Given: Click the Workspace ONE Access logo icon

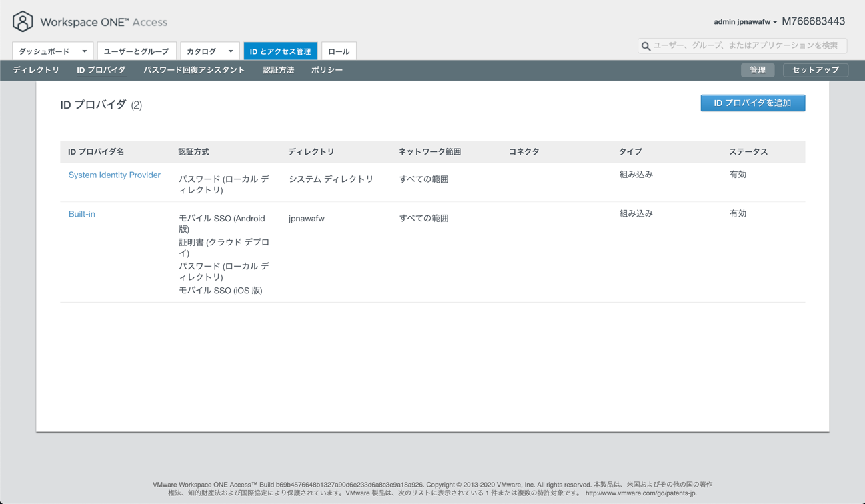Looking at the screenshot, I should (x=23, y=21).
